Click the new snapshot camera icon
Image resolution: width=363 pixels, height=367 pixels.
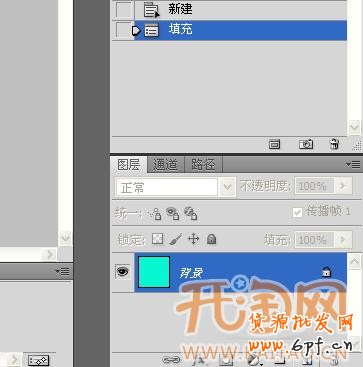[306, 144]
